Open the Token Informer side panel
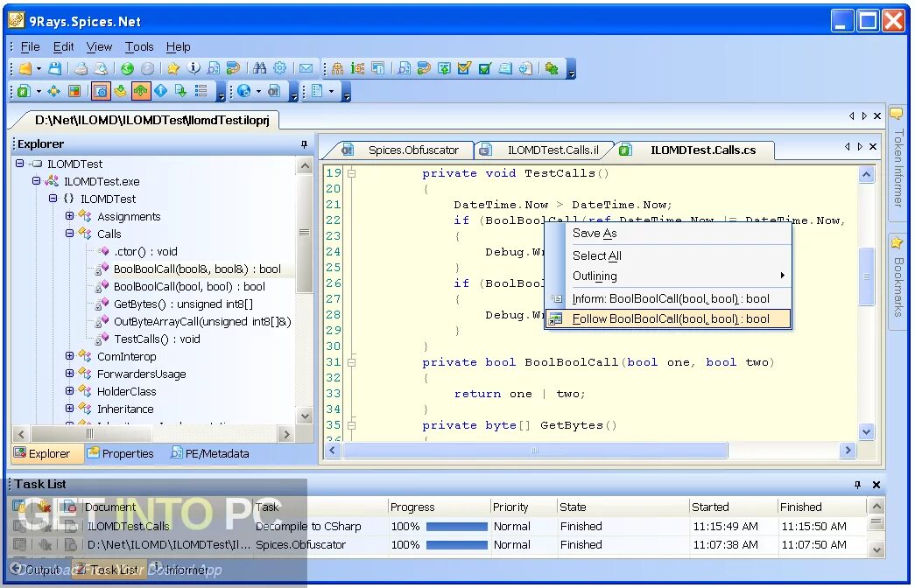This screenshot has width=915, height=588. coord(897,163)
